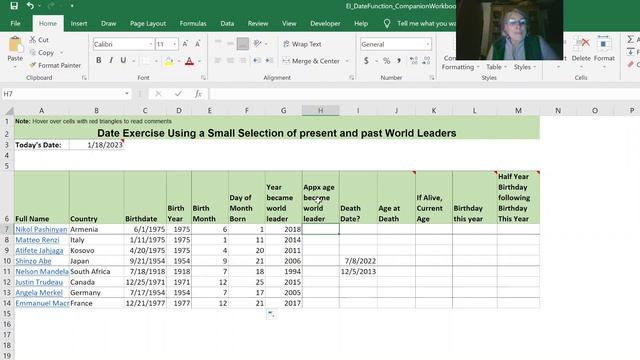Open the Calibri font name dropdown
The image size is (640, 360).
(151, 44)
